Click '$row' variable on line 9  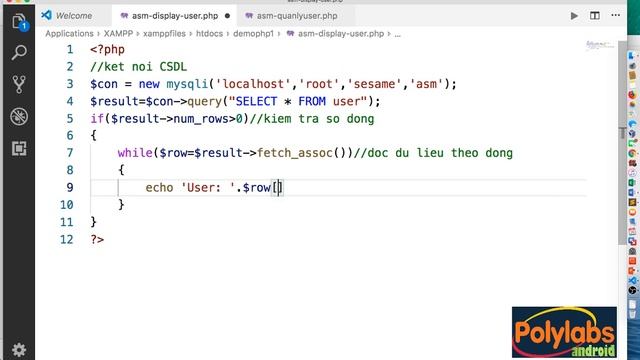(257, 188)
